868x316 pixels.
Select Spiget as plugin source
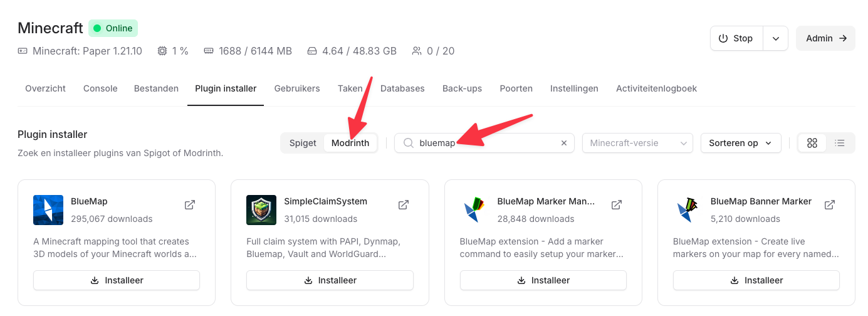coord(303,143)
